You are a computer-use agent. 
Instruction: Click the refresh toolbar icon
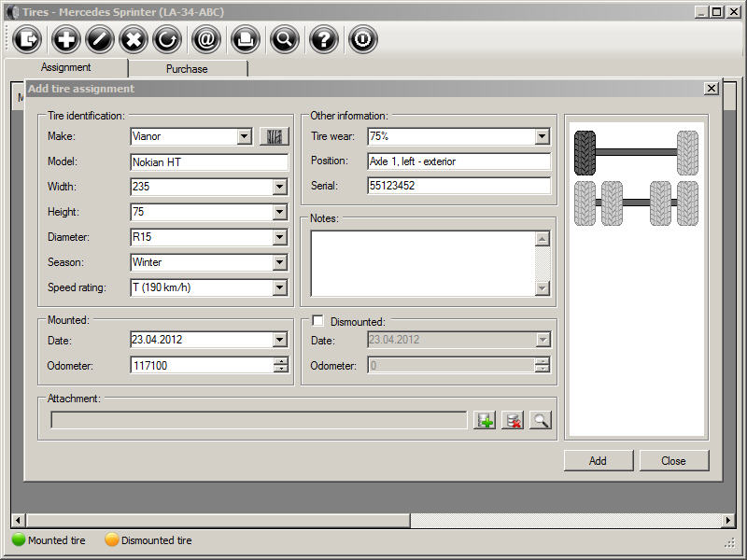[x=167, y=39]
